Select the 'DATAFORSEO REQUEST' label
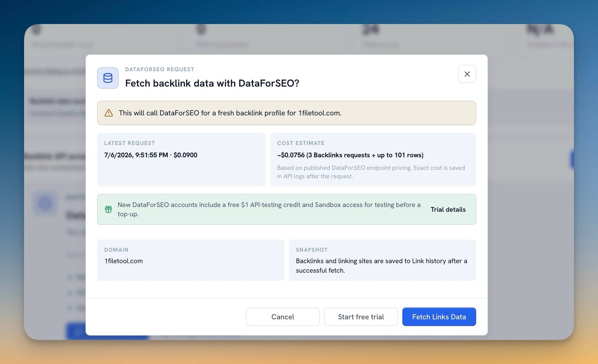 [159, 69]
